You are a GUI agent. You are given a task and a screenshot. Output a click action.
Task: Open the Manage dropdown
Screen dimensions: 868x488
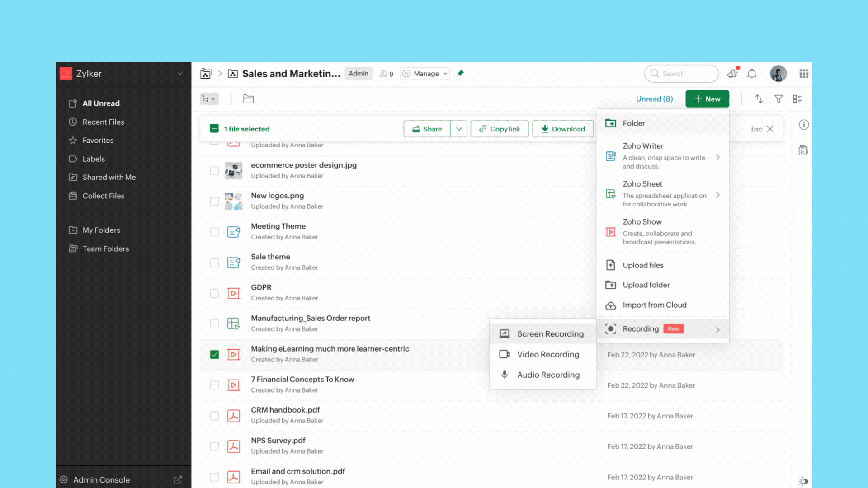point(425,74)
